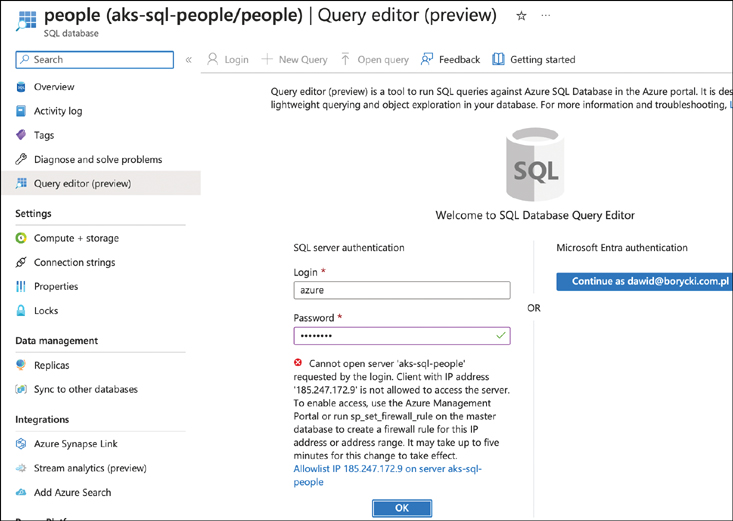Open the Properties menu item
Image resolution: width=733 pixels, height=521 pixels.
tap(56, 286)
